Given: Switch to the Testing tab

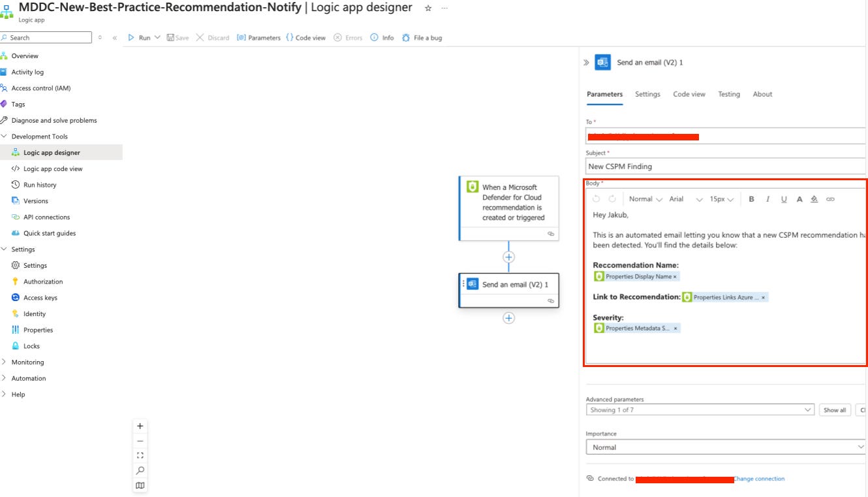Looking at the screenshot, I should click(729, 94).
